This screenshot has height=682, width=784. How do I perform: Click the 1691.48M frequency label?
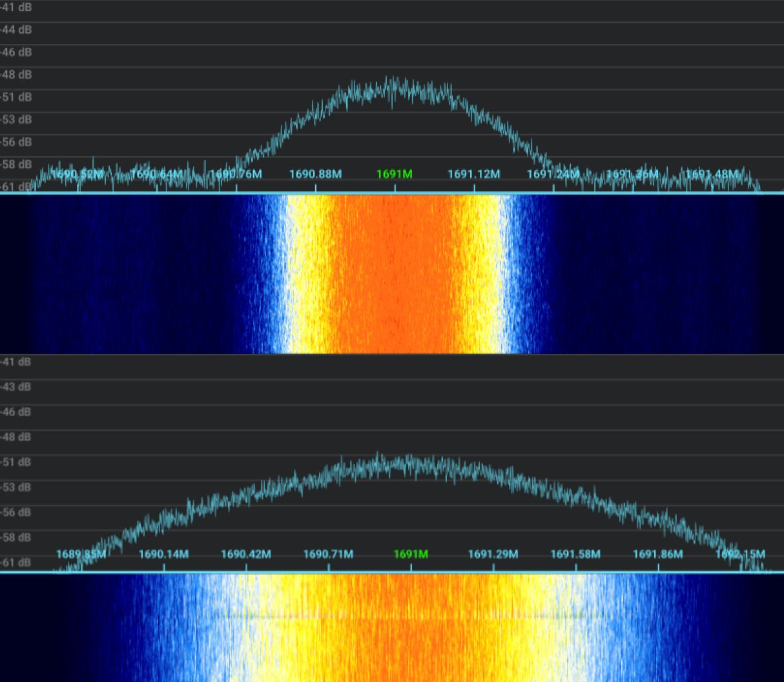[x=713, y=174]
